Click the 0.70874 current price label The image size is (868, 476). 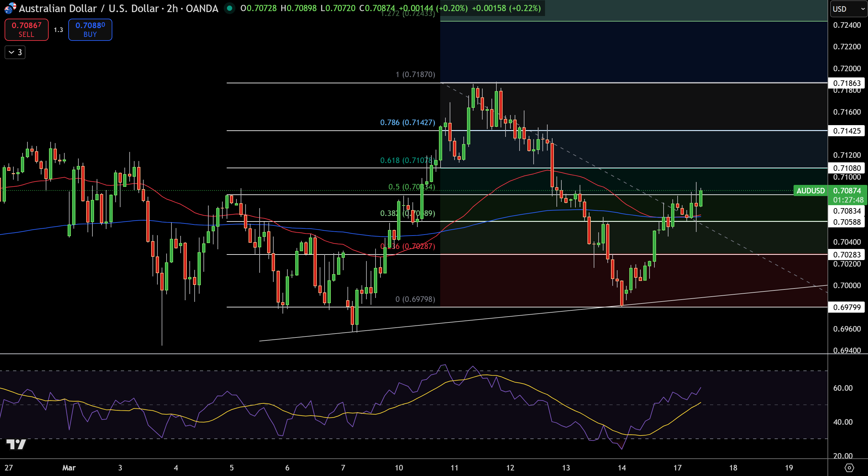point(847,190)
